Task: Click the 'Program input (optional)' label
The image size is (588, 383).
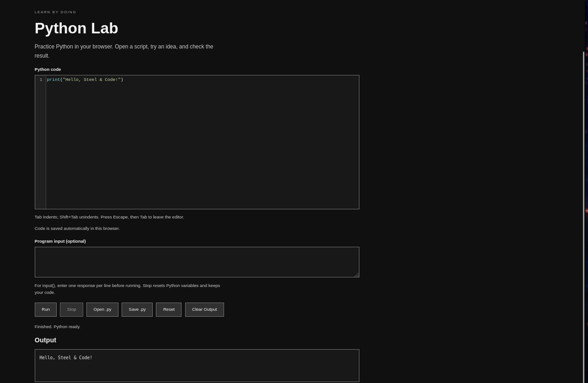Action: tap(60, 241)
